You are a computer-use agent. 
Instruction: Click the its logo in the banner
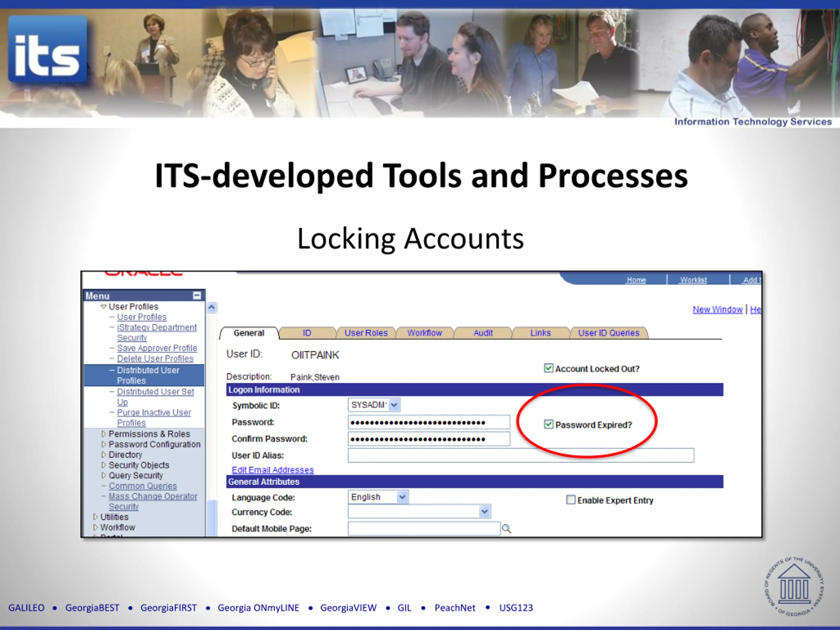click(x=48, y=49)
